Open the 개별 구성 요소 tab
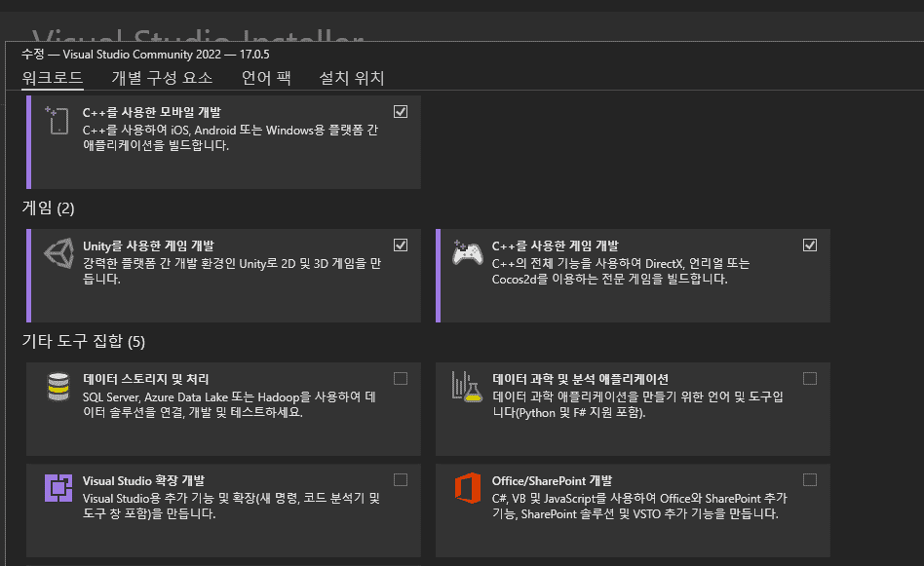 click(162, 78)
